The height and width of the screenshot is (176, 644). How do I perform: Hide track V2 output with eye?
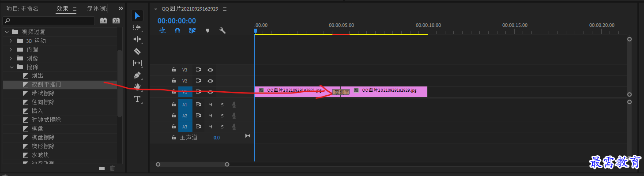click(x=211, y=81)
